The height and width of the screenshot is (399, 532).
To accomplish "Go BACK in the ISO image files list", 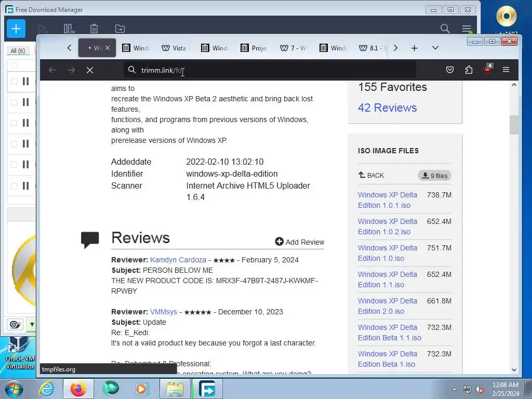I will click(371, 176).
